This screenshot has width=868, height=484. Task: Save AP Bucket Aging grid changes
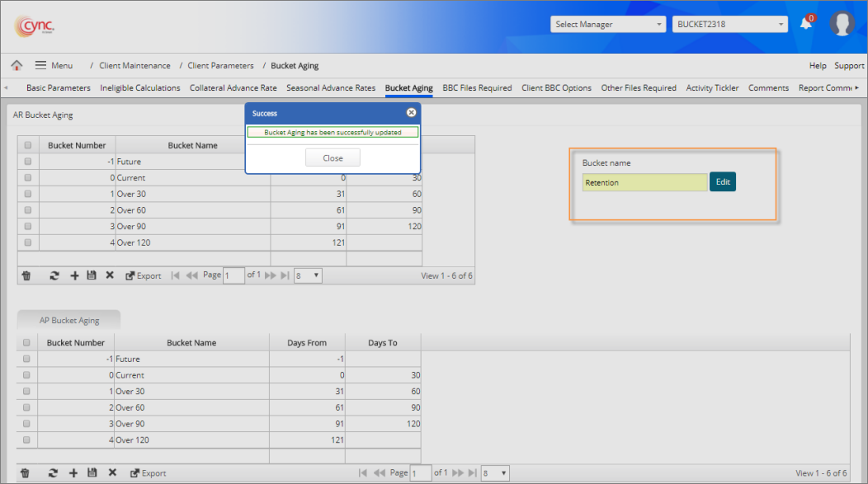(x=92, y=473)
